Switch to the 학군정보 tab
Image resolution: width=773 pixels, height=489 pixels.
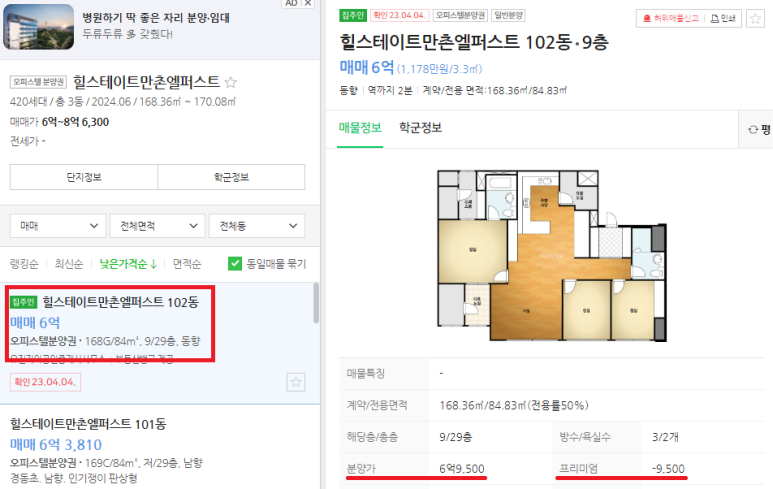(421, 128)
